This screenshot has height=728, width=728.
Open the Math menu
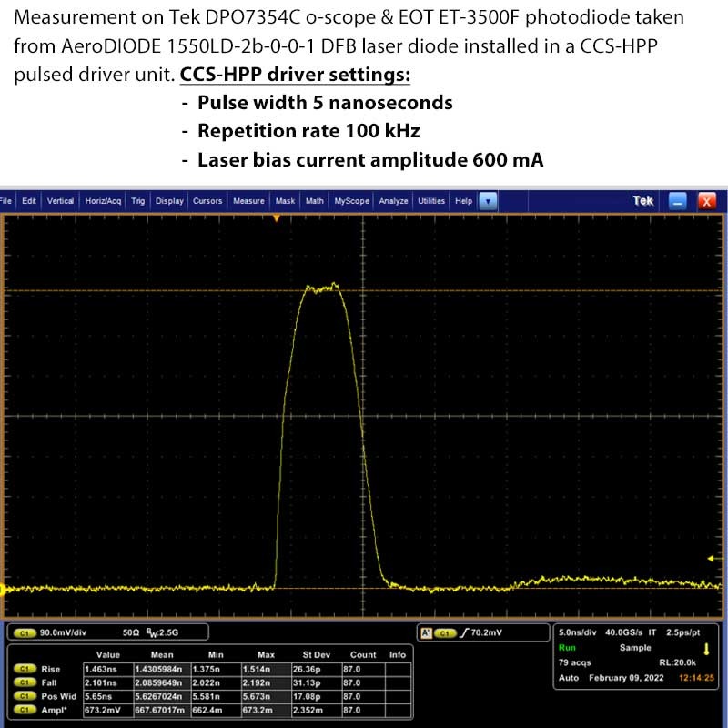(x=314, y=201)
